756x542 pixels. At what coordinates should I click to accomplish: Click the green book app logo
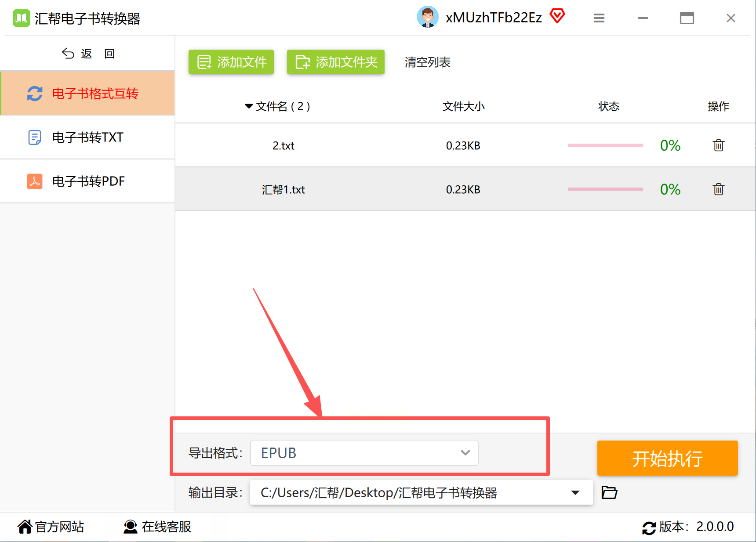[21, 18]
